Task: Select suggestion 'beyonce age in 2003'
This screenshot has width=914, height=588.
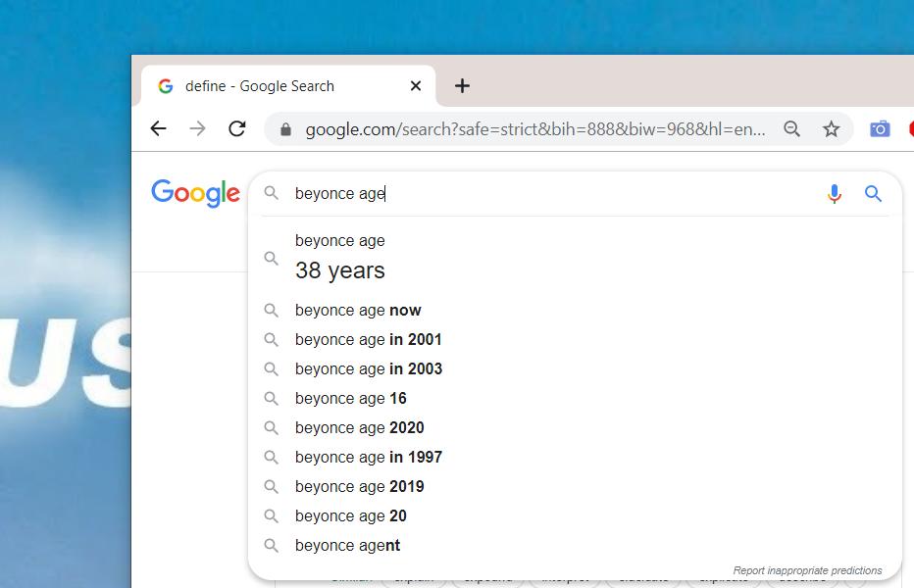Action: tap(575, 368)
